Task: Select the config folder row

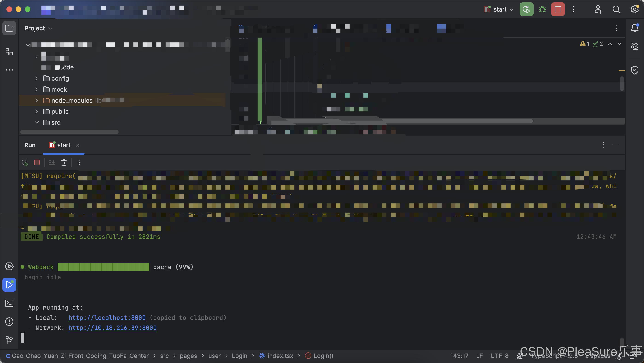Action: click(122, 78)
